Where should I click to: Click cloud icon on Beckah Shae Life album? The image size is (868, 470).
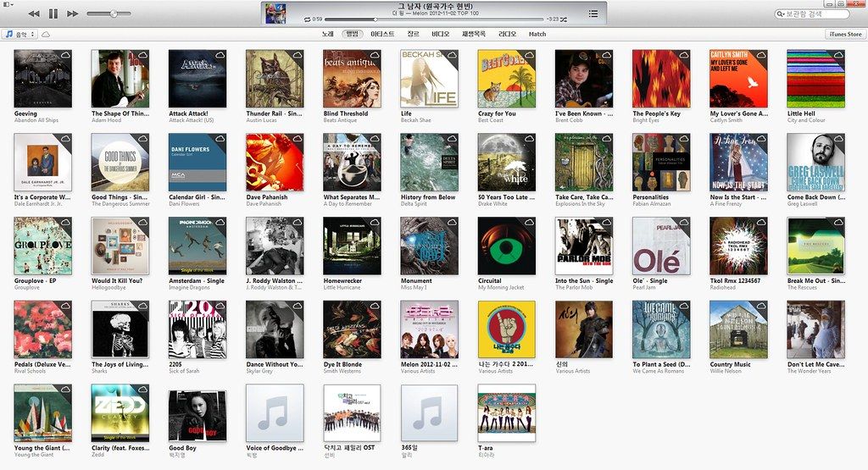(452, 55)
